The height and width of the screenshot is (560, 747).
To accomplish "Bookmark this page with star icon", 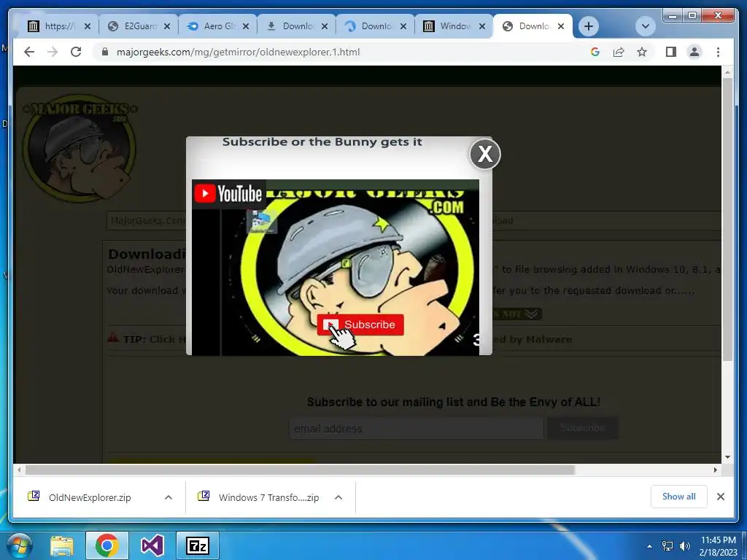I will click(642, 52).
